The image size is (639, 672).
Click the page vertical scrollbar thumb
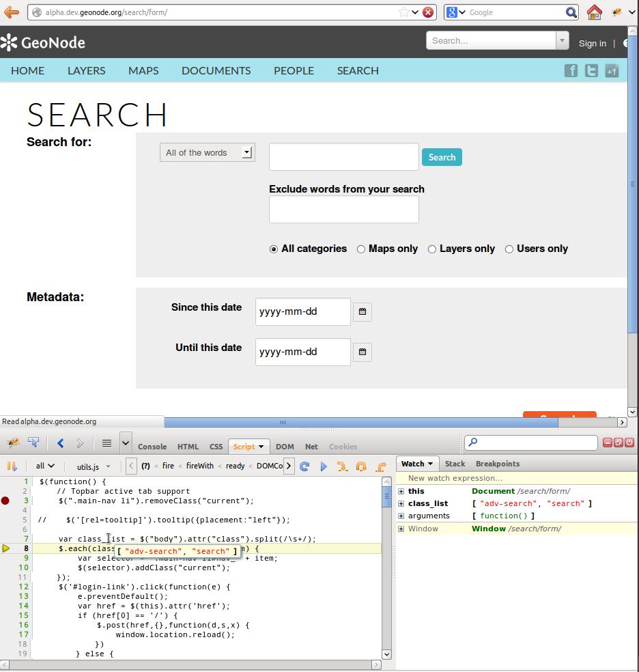633,184
